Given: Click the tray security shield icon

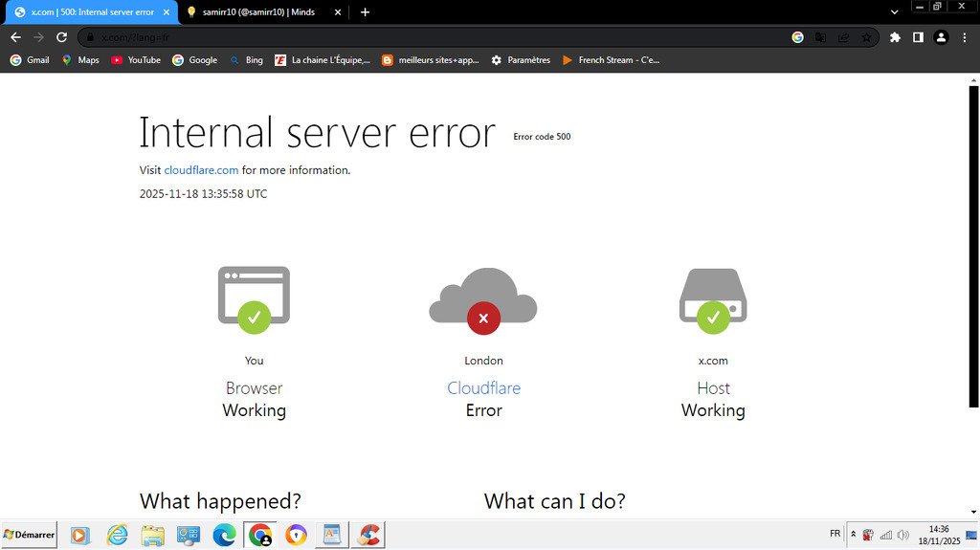Looking at the screenshot, I should click(868, 535).
